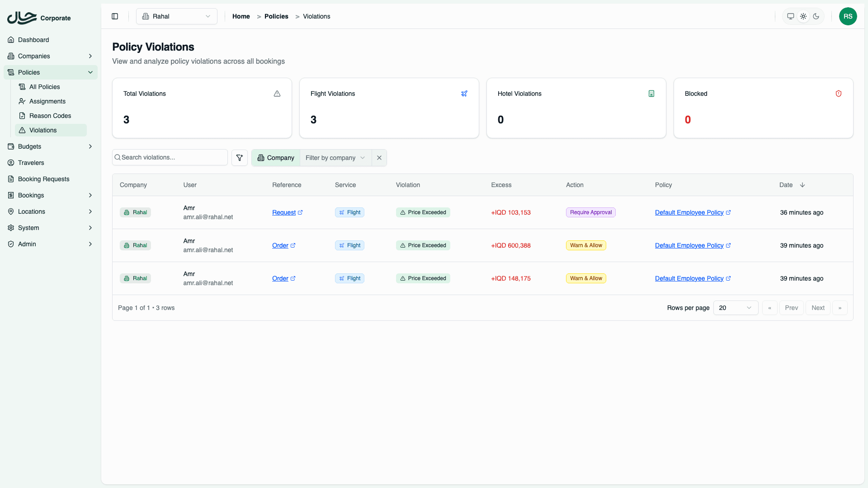
Task: Remove the Company filter with the X
Action: [x=379, y=158]
